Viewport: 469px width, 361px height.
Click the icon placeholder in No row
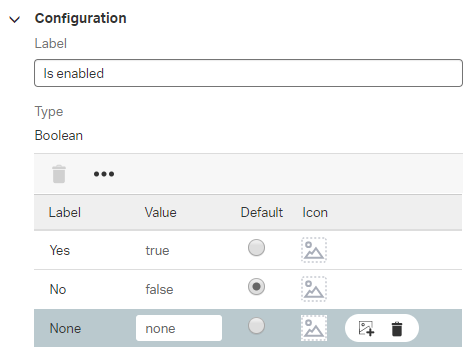[314, 289]
